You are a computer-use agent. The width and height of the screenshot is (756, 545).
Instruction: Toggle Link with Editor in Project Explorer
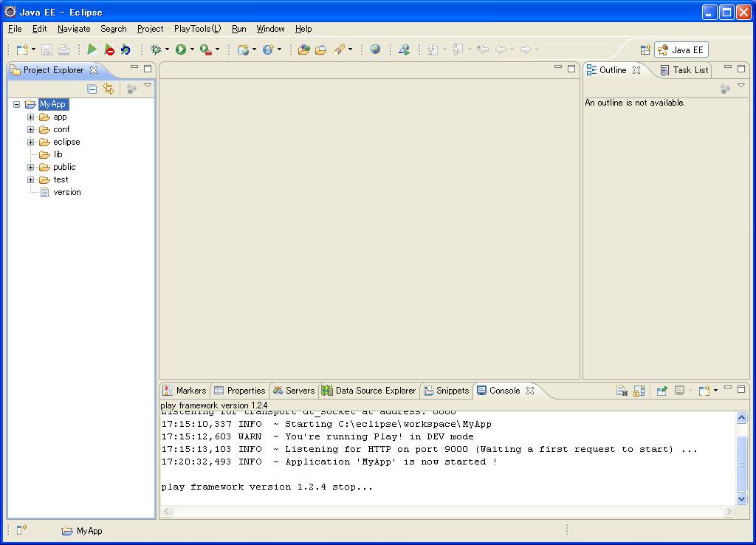coord(109,89)
